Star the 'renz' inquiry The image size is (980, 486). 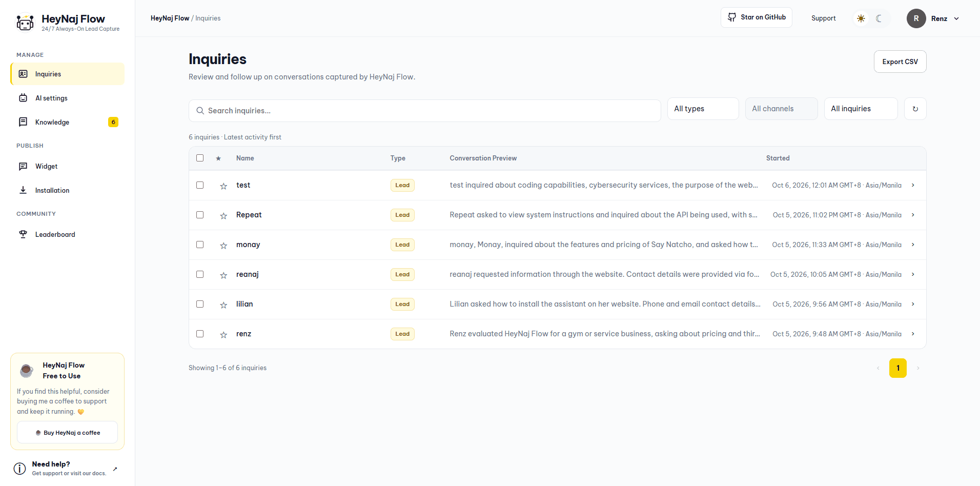(x=223, y=335)
